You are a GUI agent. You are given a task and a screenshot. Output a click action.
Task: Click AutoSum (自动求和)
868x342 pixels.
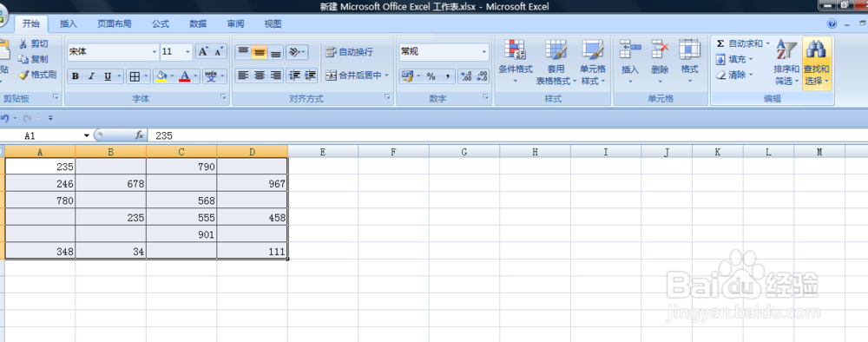pyautogui.click(x=740, y=43)
